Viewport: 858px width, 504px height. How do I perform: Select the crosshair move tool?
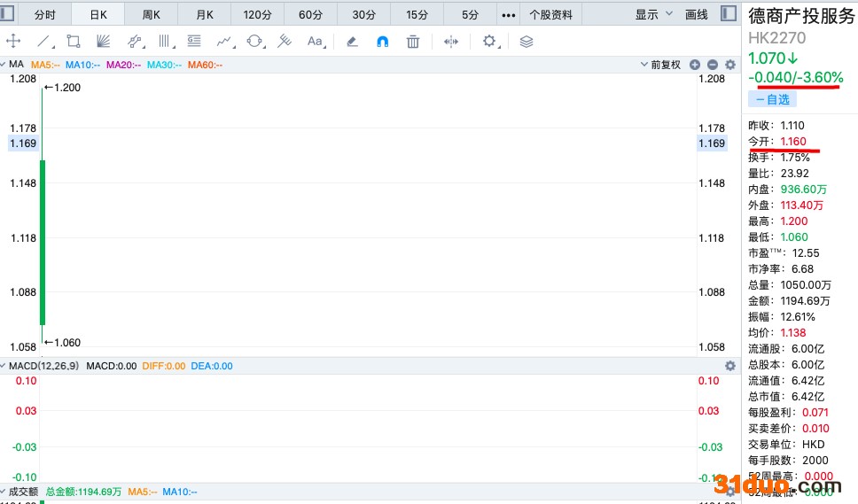13,41
